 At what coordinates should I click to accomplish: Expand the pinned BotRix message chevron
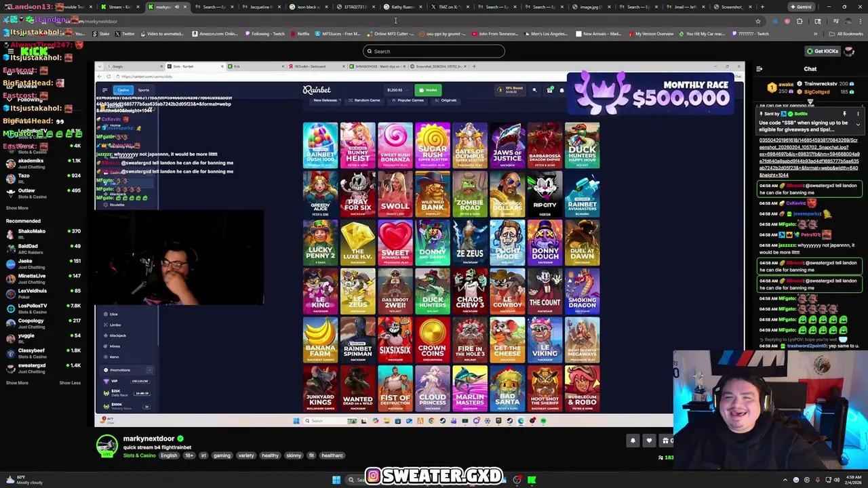858,125
